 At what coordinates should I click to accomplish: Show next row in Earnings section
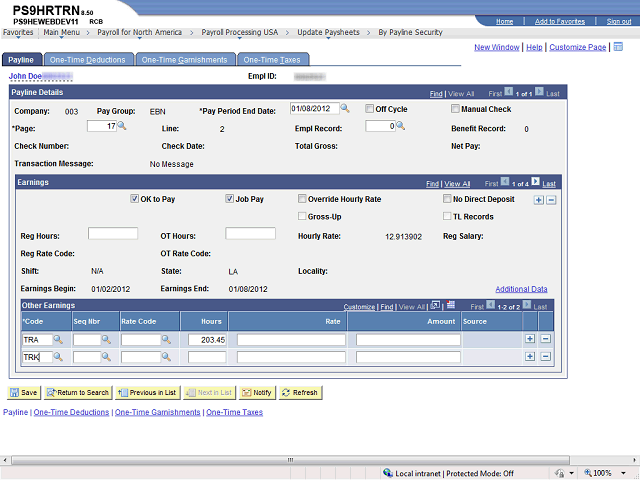536,184
